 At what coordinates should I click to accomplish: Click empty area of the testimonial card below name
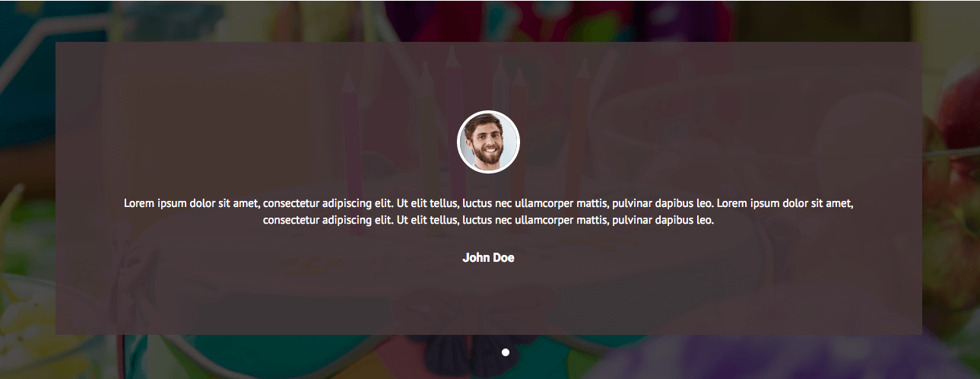488,301
